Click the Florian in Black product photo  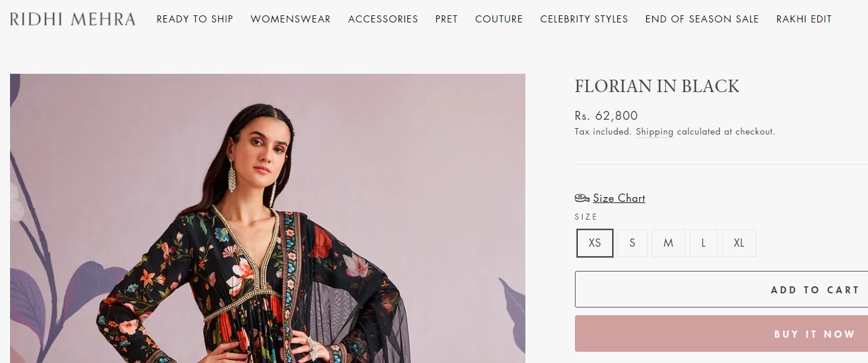click(267, 218)
